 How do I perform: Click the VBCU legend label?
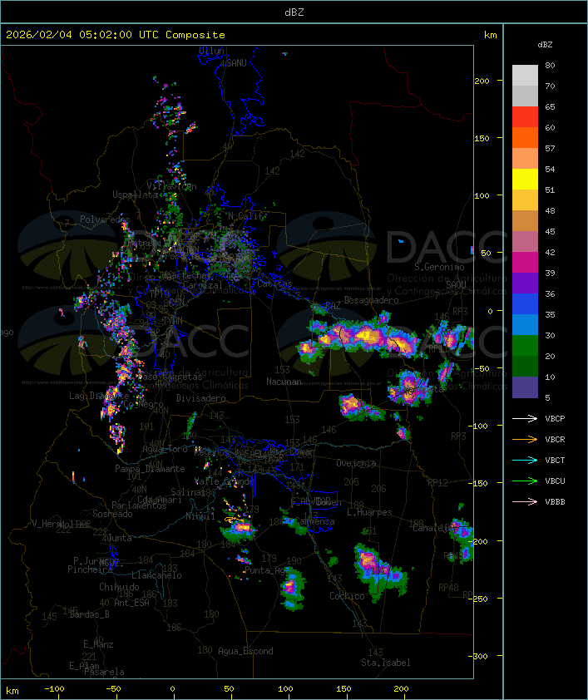pos(555,481)
